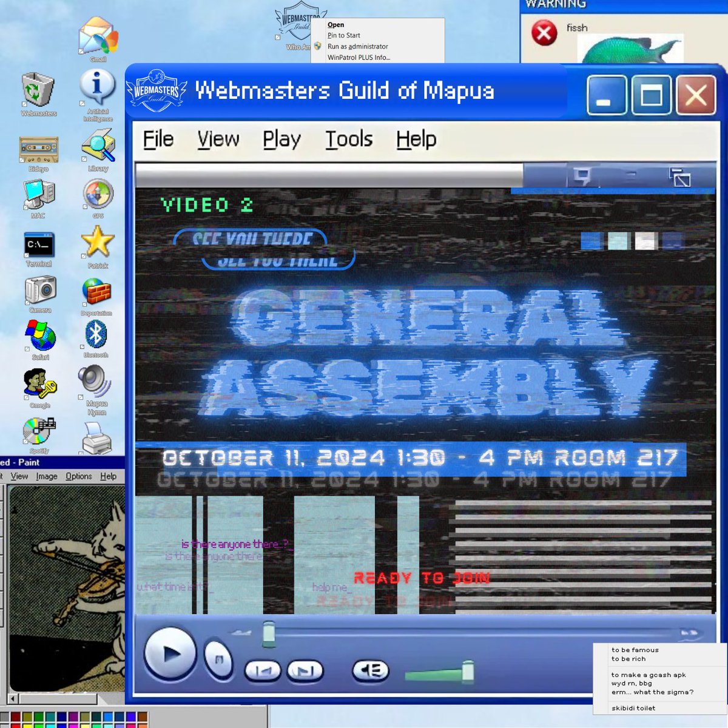Open the printer desktop icon
Image resolution: width=728 pixels, height=728 pixels.
[96, 438]
